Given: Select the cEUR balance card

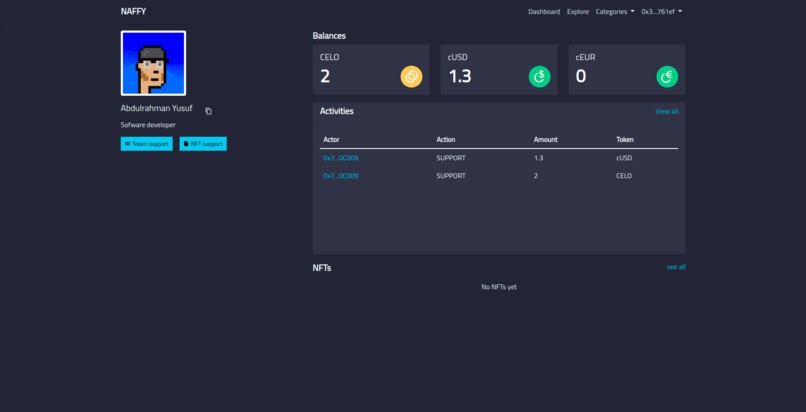Looking at the screenshot, I should [627, 69].
